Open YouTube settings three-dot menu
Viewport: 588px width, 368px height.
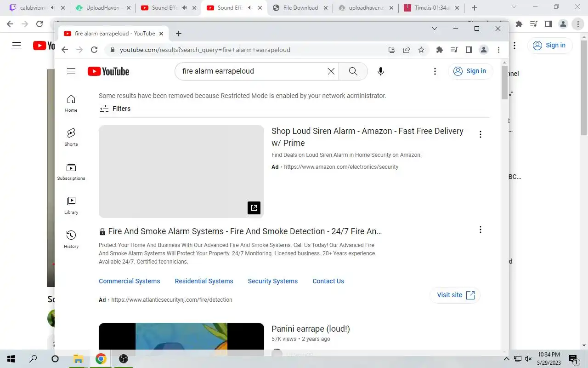pos(435,71)
